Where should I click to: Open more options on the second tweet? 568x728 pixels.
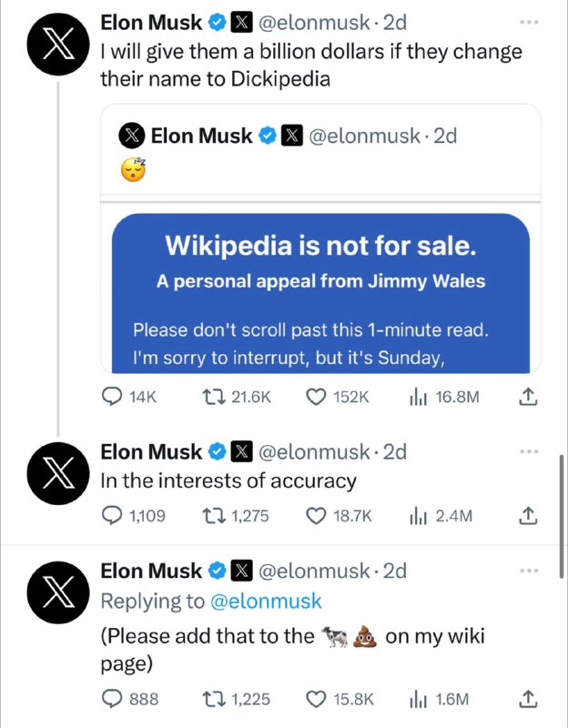pyautogui.click(x=528, y=451)
